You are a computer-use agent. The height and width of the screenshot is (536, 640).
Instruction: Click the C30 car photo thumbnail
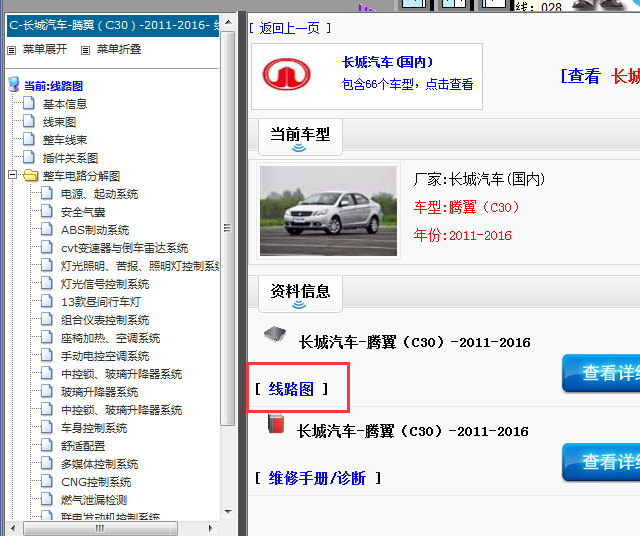click(x=328, y=211)
